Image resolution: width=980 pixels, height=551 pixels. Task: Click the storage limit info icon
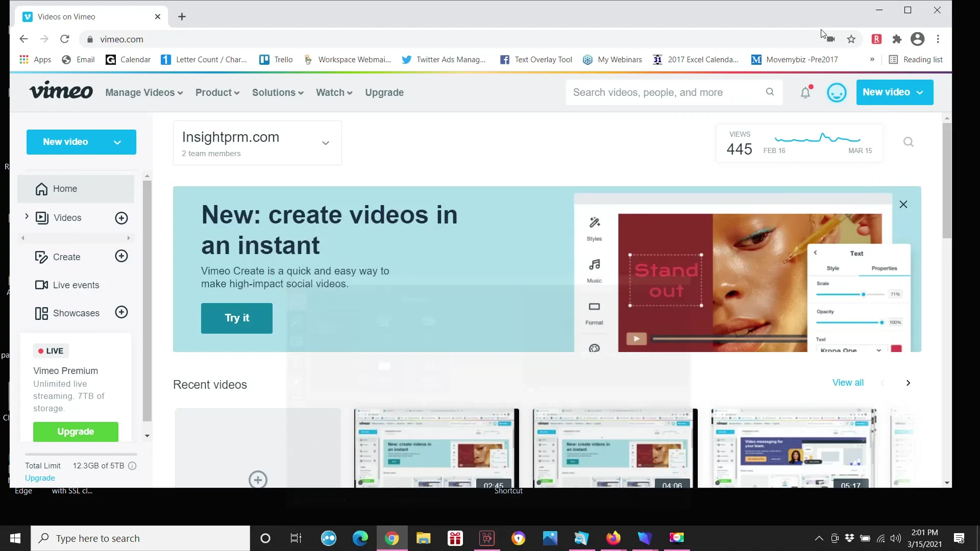pyautogui.click(x=132, y=466)
